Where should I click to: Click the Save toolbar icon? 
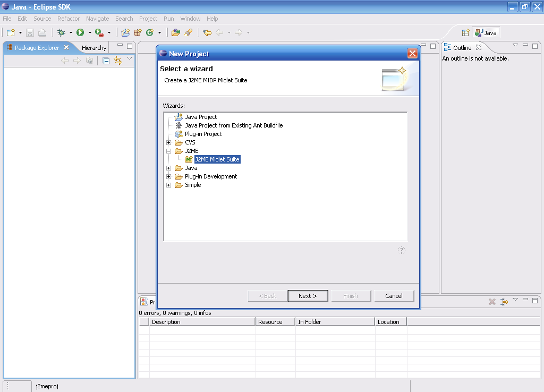[x=30, y=32]
